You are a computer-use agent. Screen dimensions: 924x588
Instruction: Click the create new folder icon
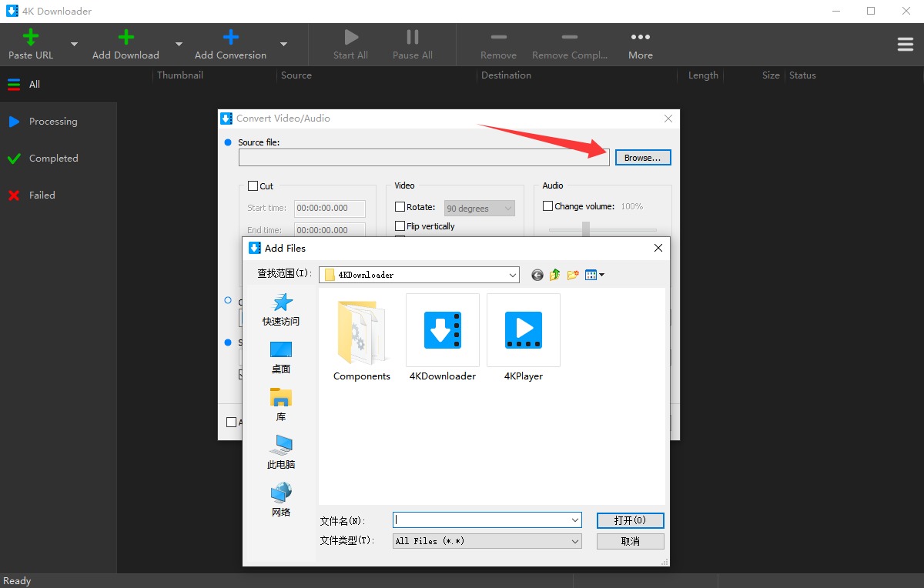pyautogui.click(x=573, y=275)
